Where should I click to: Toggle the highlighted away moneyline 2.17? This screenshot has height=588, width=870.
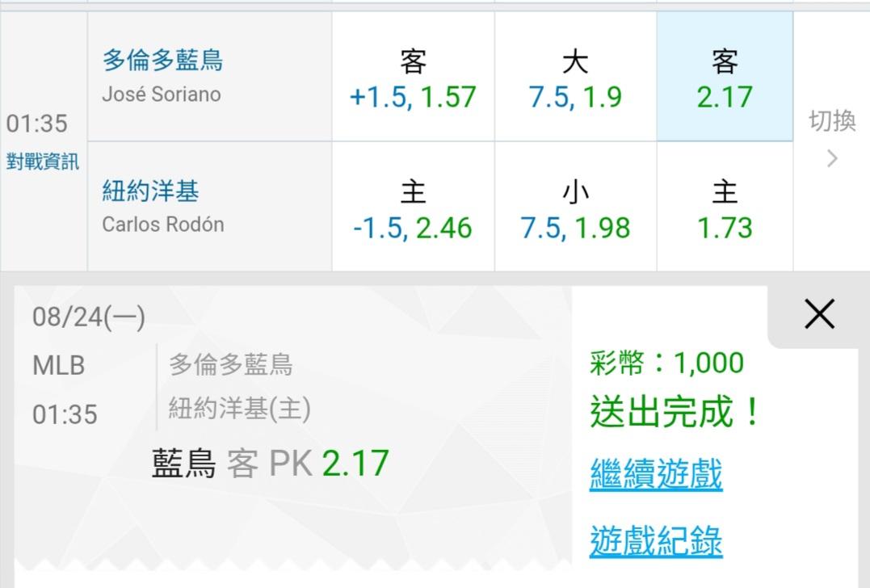click(x=725, y=77)
